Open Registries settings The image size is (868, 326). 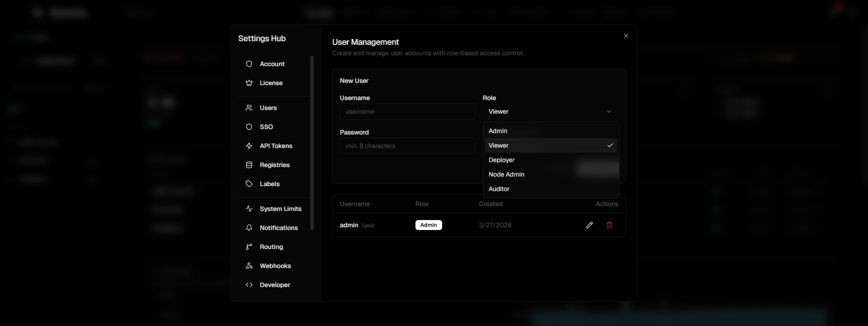click(274, 165)
